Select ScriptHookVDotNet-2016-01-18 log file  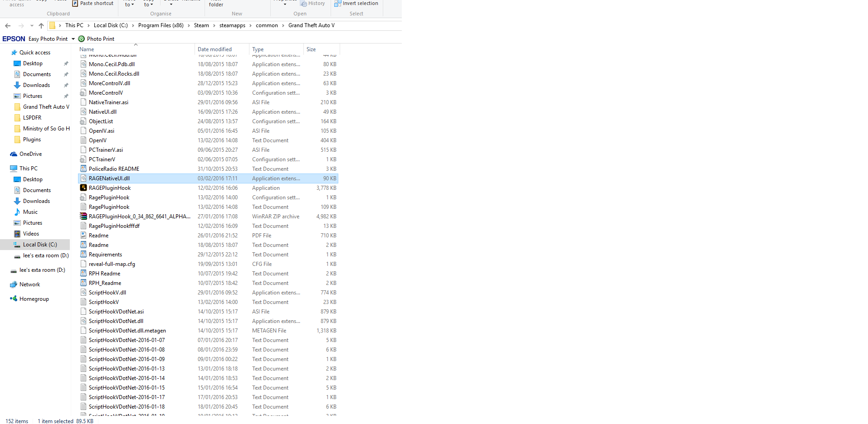coord(127,407)
